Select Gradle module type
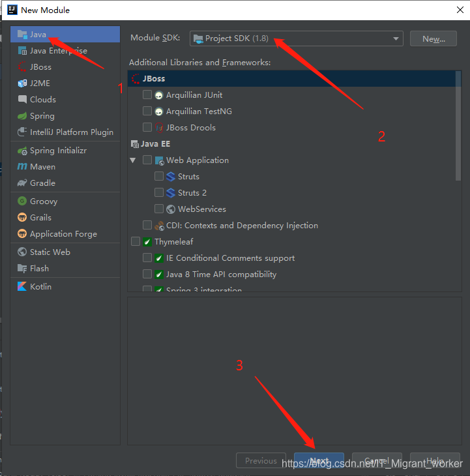Viewport: 470px width, 476px height. point(65,183)
